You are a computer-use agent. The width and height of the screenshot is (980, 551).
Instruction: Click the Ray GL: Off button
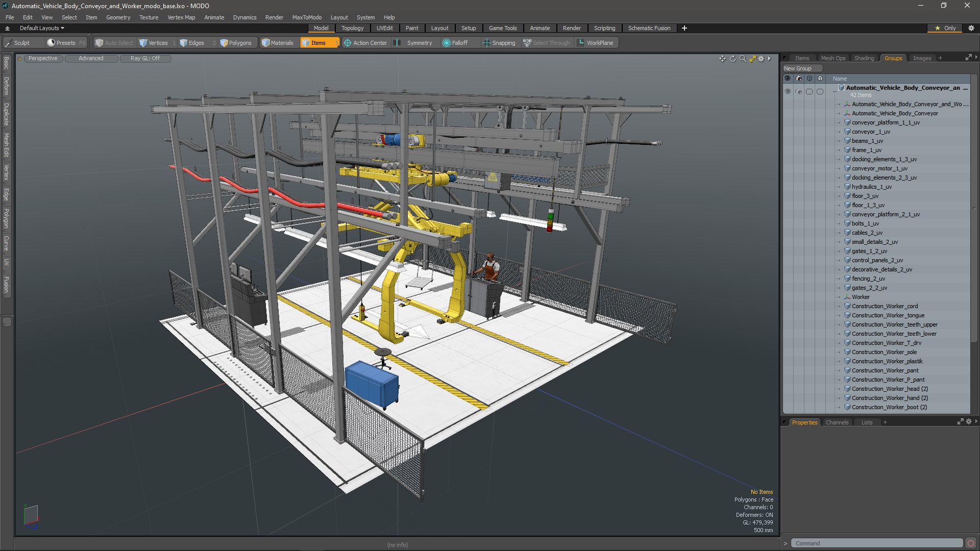145,58
